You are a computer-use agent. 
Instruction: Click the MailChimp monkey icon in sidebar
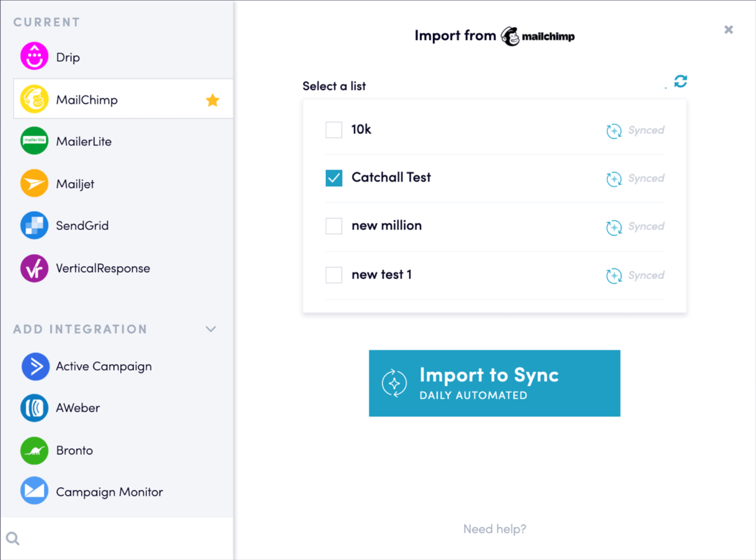(x=34, y=99)
